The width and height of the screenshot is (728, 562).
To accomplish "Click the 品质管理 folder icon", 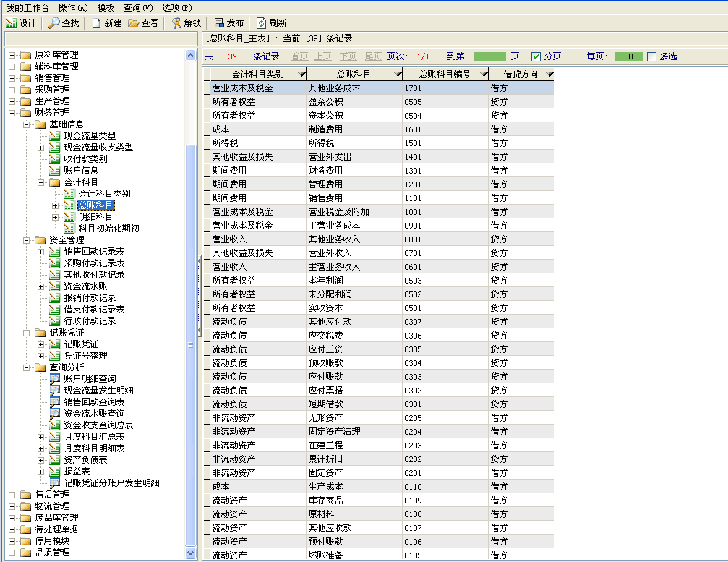I will (x=26, y=553).
